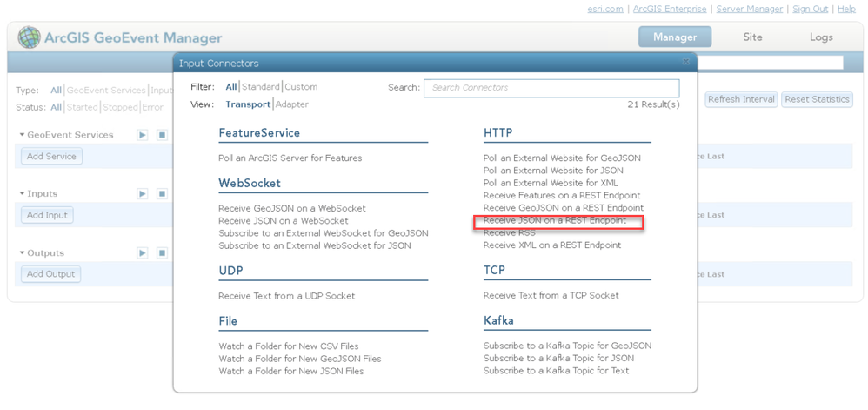Select Receive RSS connector
The height and width of the screenshot is (410, 868).
(510, 232)
